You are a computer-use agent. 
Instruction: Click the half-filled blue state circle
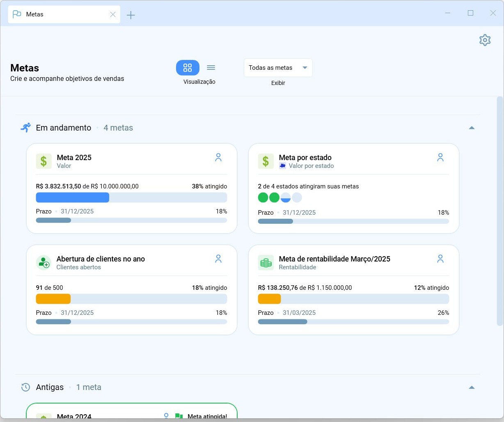click(x=286, y=197)
